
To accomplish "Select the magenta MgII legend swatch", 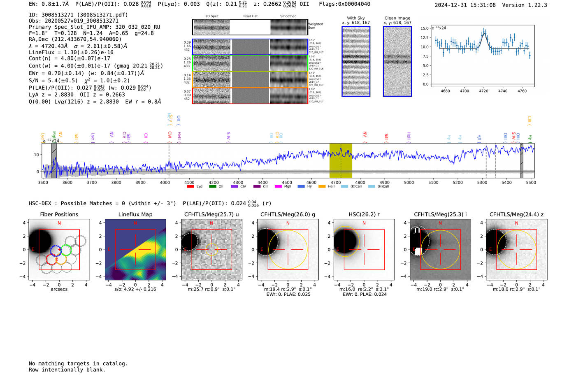I will click(x=278, y=186).
